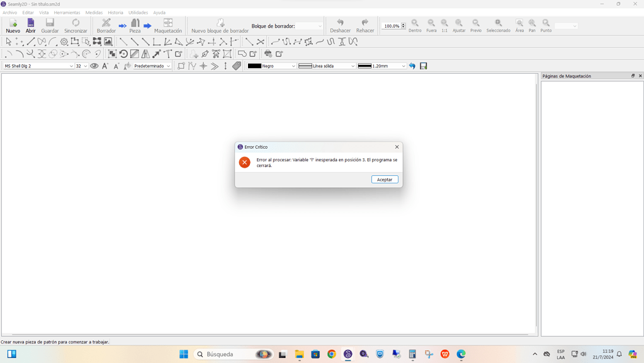Screen dimensions: 644x363
Task: Click the Guardar toolbar icon
Action: pos(50,24)
